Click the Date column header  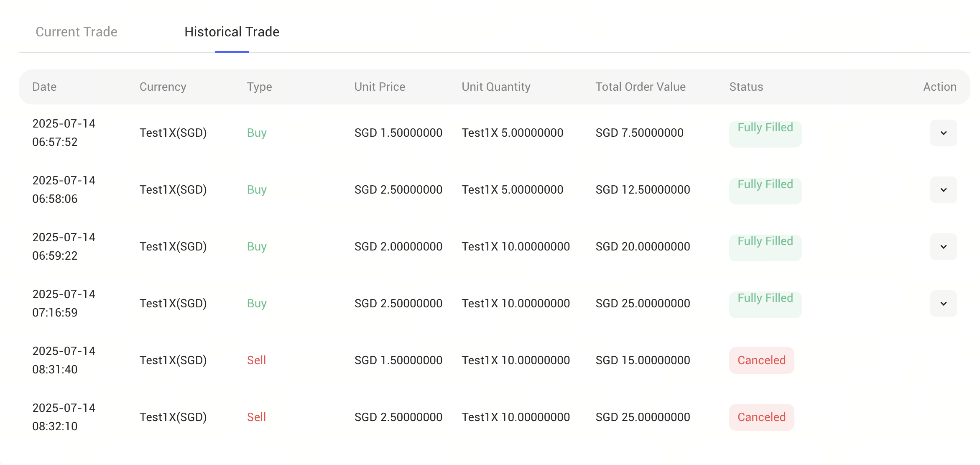[44, 87]
